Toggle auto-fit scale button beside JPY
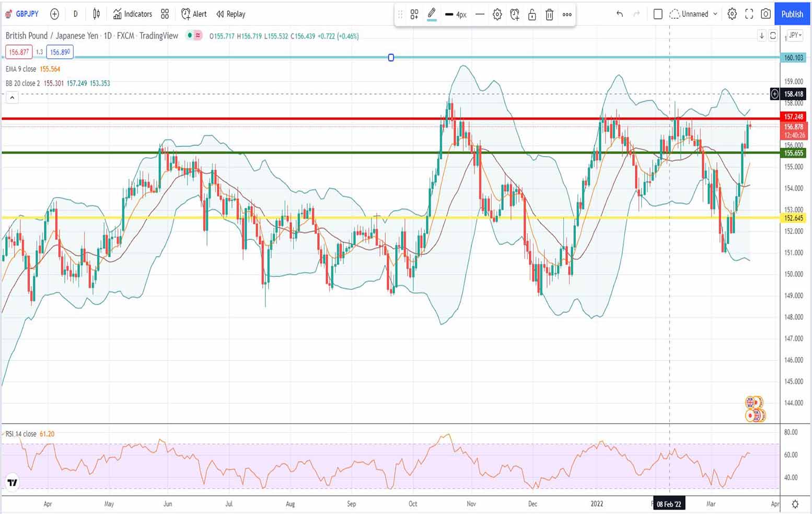812x514 pixels. click(773, 36)
